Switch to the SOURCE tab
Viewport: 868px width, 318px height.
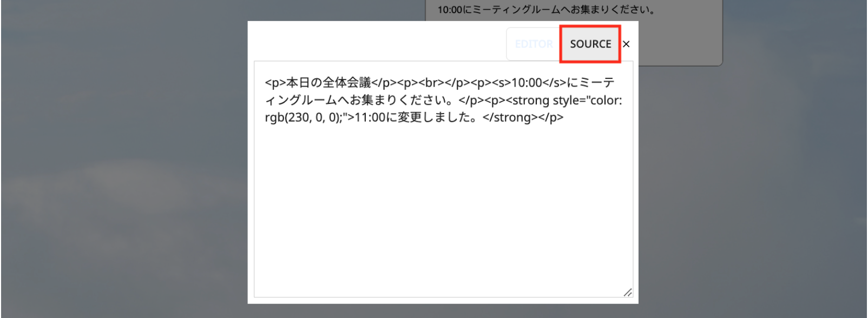tap(590, 44)
